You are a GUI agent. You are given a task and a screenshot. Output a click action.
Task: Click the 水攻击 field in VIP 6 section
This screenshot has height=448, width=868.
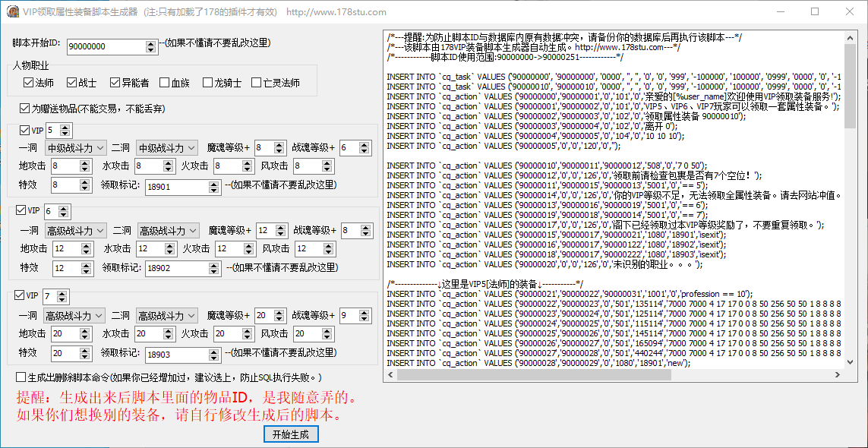coord(150,250)
